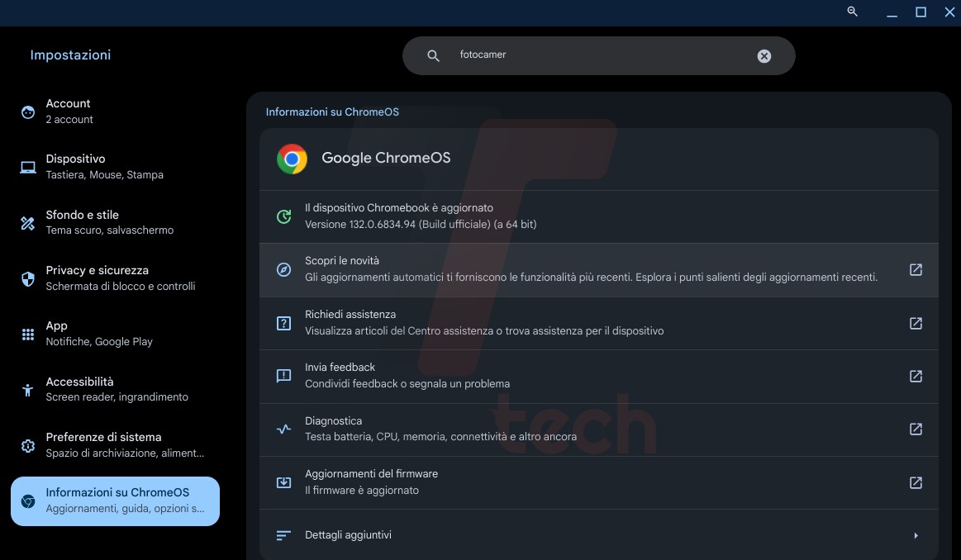Click the update status check icon

pos(283,215)
